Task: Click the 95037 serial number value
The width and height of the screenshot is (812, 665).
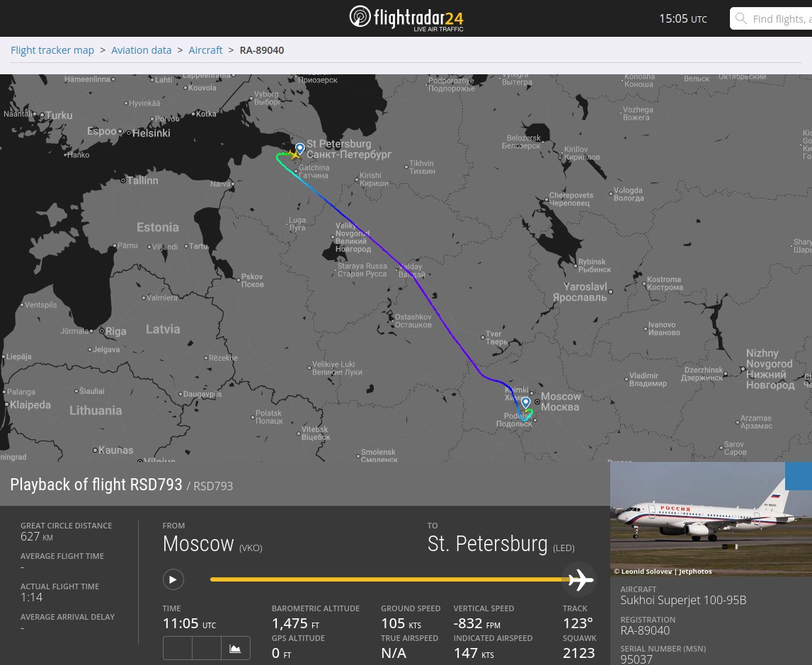Action: pyautogui.click(x=636, y=659)
